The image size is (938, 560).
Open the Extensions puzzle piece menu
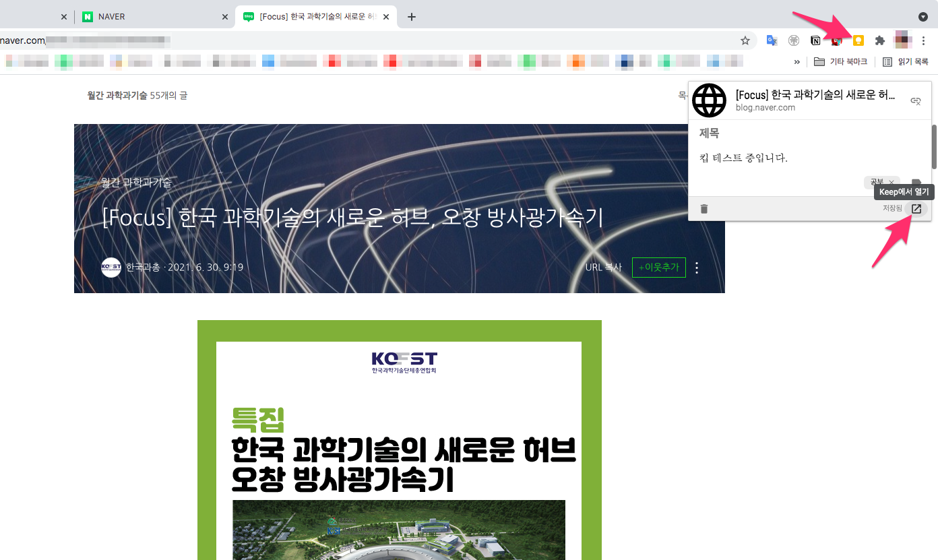click(879, 40)
